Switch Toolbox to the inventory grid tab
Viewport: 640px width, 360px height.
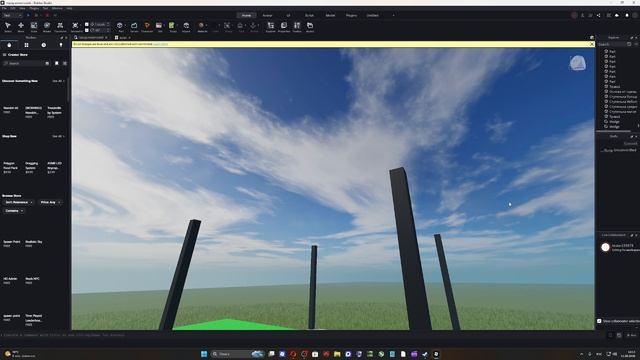click(27, 45)
